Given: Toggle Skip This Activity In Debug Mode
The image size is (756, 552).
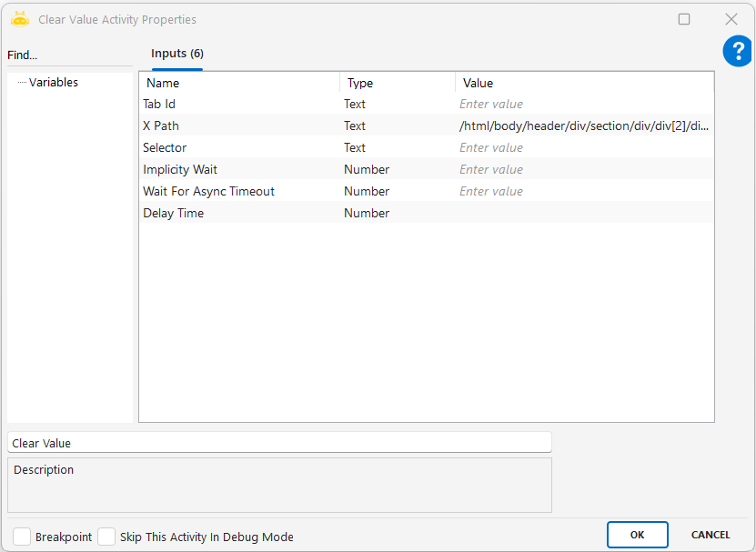Looking at the screenshot, I should coord(106,537).
